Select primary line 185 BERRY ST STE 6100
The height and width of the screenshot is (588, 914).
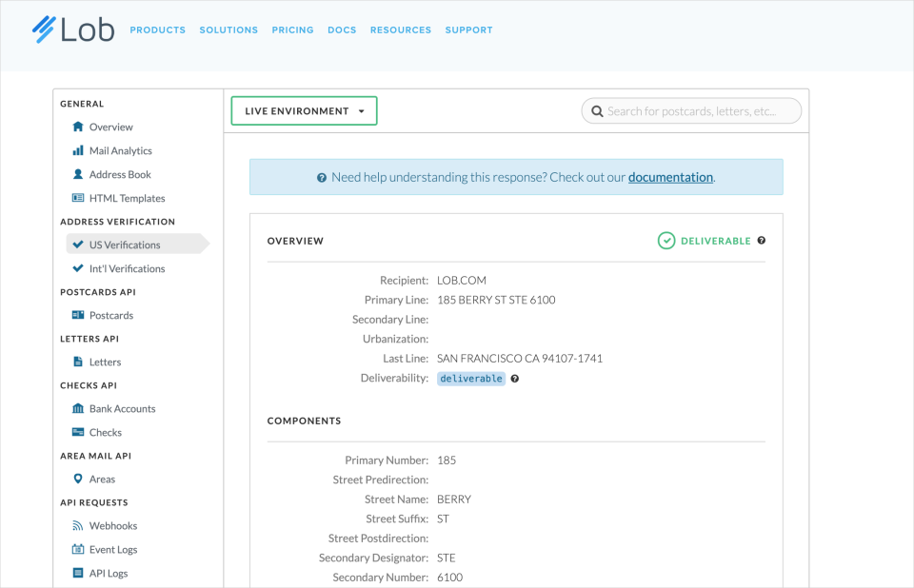pos(496,300)
